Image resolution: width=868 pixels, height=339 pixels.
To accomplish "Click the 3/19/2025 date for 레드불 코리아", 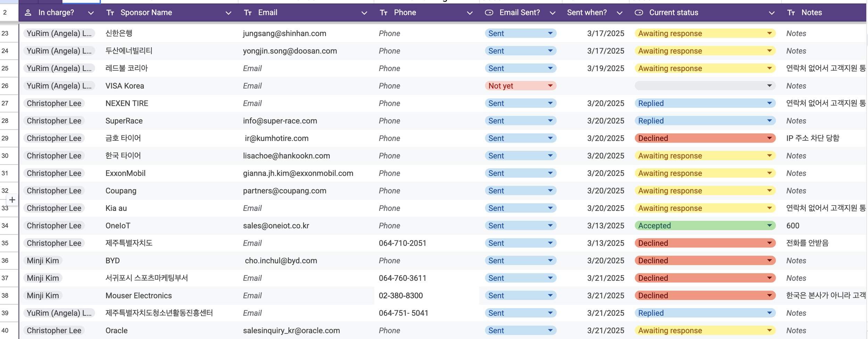I will tap(606, 68).
